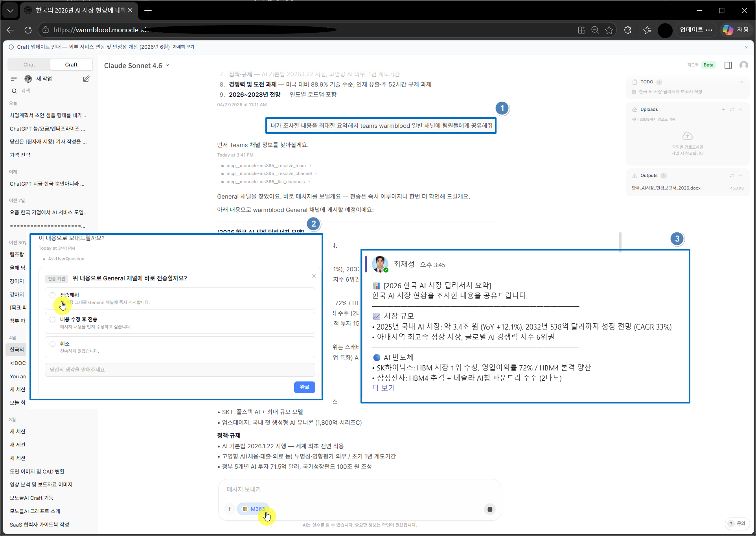This screenshot has height=536, width=756.
Task: Close the 전송 확인 question dialog
Action: [x=314, y=276]
